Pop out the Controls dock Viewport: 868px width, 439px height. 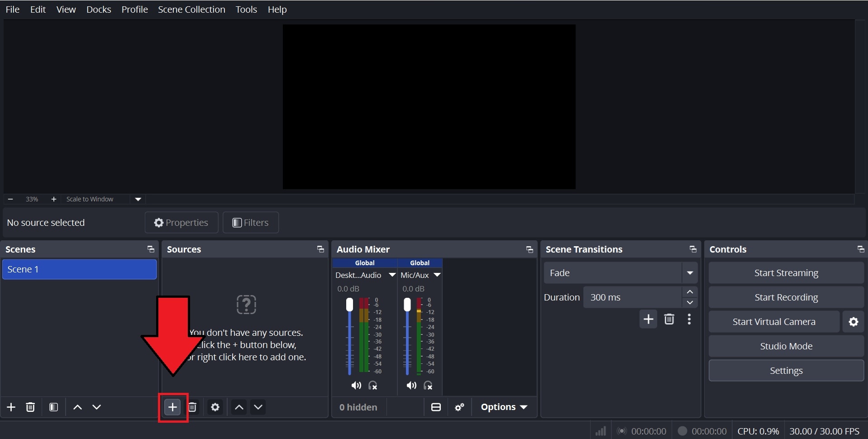point(861,249)
